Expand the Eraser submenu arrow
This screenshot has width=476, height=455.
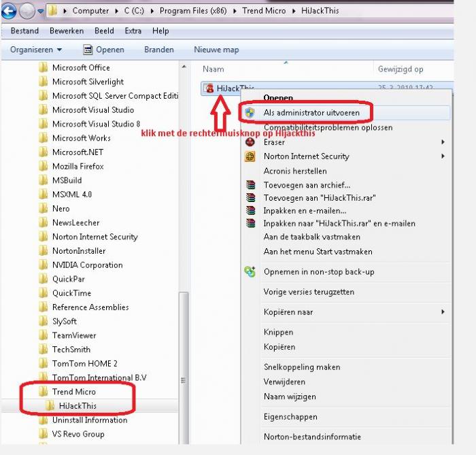pyautogui.click(x=443, y=141)
